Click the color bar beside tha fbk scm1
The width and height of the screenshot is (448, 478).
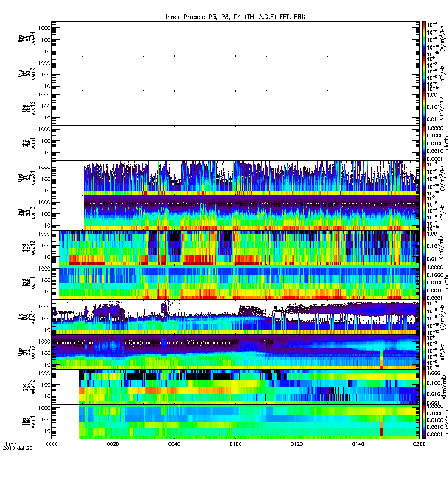point(424,143)
